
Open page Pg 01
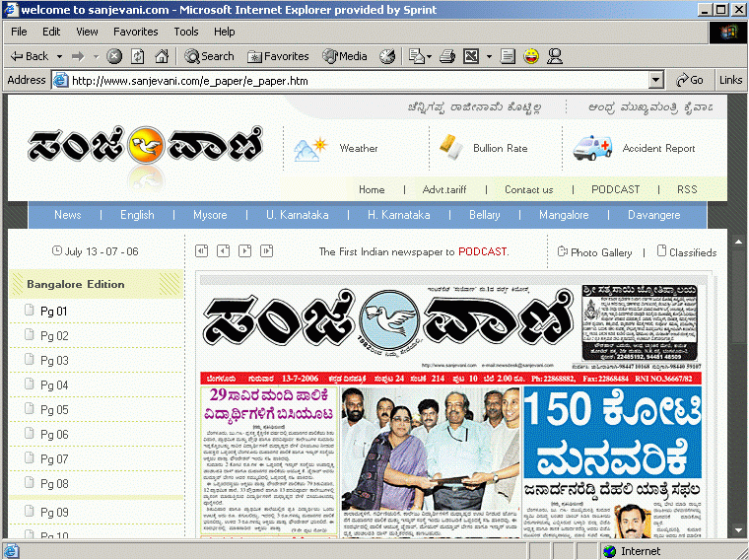[53, 312]
